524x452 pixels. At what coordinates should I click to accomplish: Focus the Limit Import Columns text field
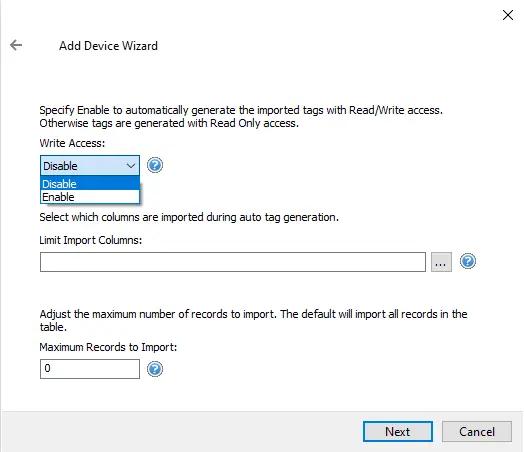click(233, 262)
